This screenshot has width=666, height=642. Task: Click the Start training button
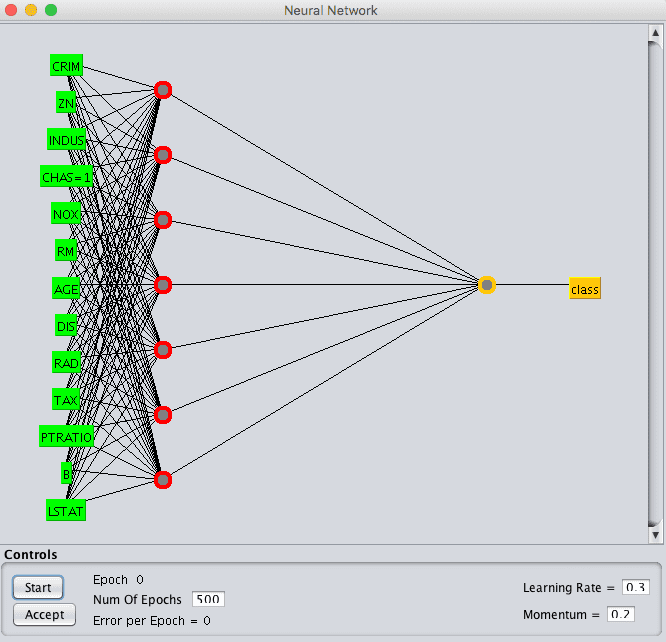point(38,588)
